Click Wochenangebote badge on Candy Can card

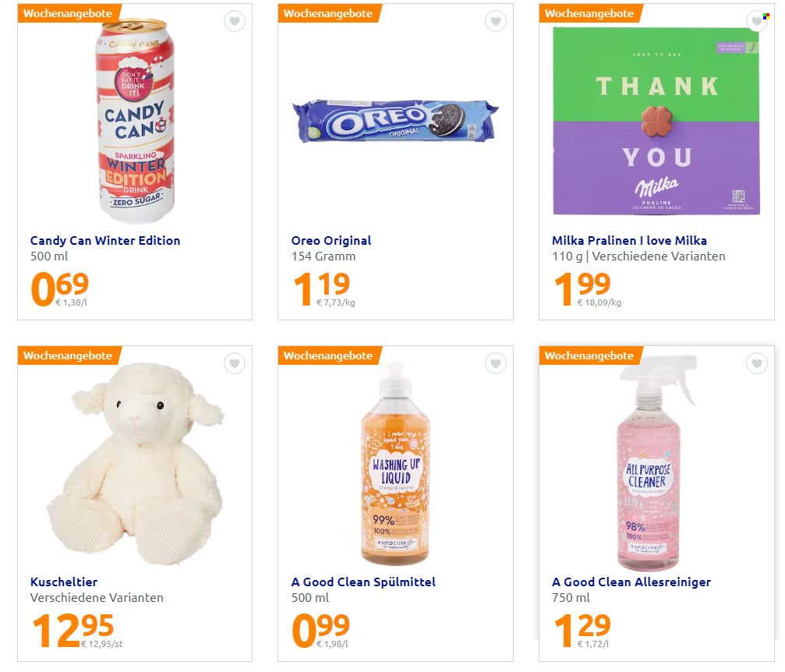68,13
